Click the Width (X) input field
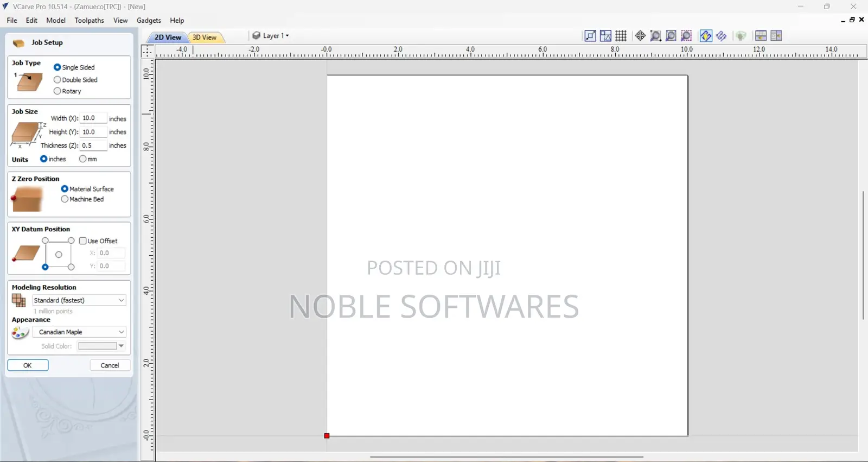868x462 pixels. (x=93, y=118)
